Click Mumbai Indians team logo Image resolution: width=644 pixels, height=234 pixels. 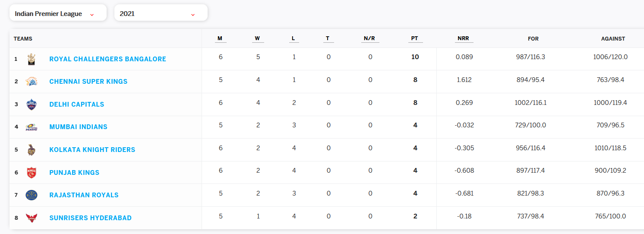pyautogui.click(x=31, y=127)
